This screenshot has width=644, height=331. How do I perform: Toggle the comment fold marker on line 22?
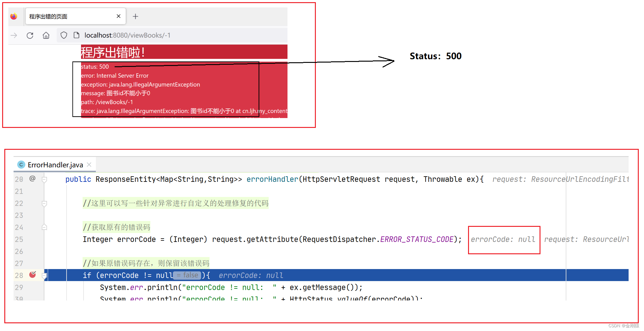(44, 203)
